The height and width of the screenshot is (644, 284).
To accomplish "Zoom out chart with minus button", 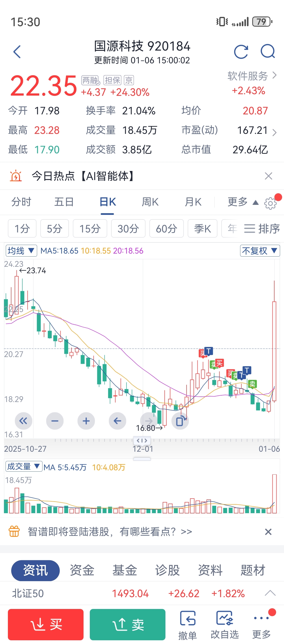I will (x=55, y=421).
